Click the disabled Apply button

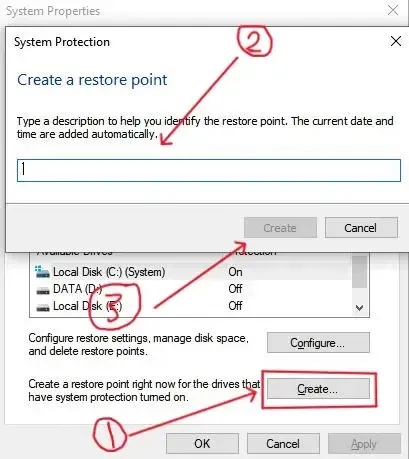tap(364, 444)
